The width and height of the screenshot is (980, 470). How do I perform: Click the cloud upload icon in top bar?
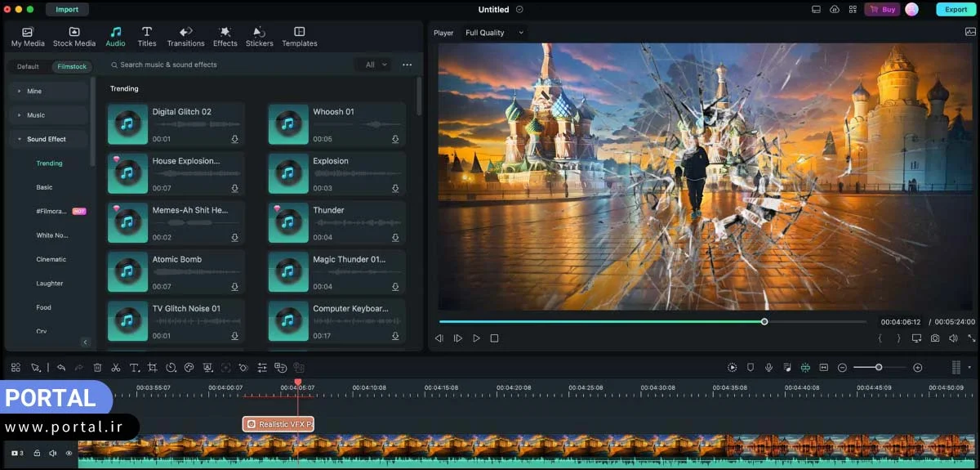pyautogui.click(x=834, y=10)
